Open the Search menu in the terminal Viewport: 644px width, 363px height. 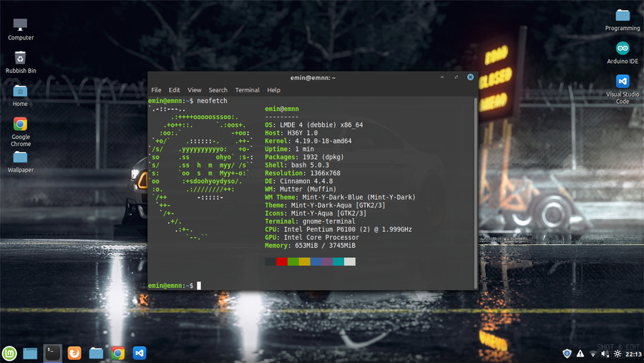[x=218, y=90]
